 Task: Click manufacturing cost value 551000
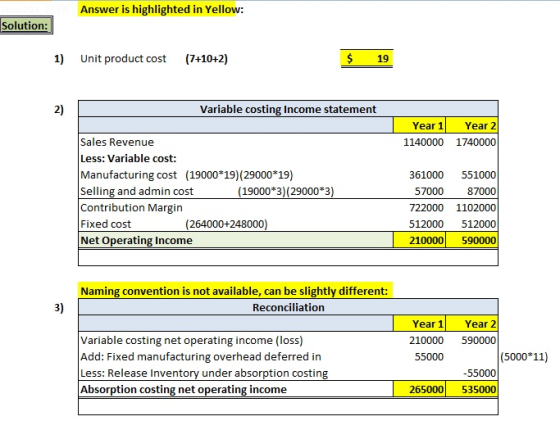[479, 175]
